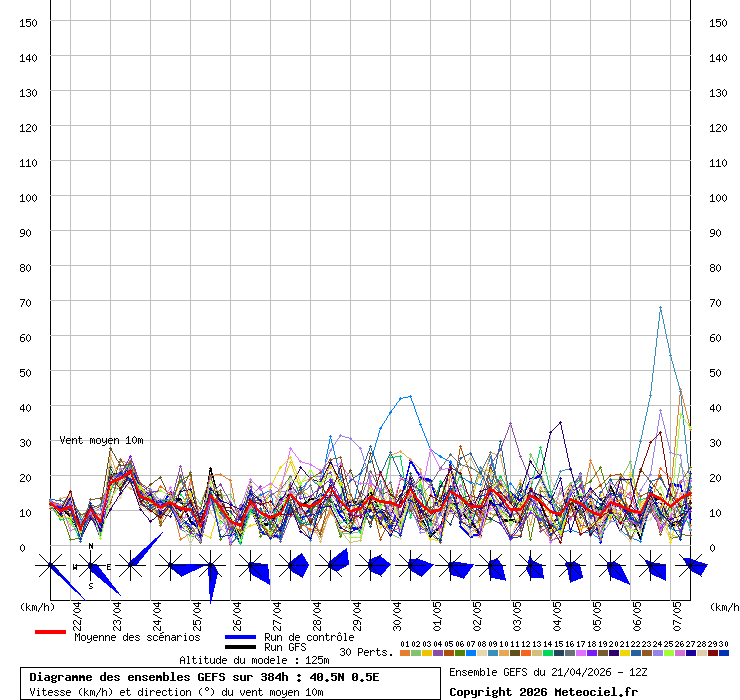Select perturbation 30 blue color swatch
This screenshot has height=700, width=740.
coord(723,653)
